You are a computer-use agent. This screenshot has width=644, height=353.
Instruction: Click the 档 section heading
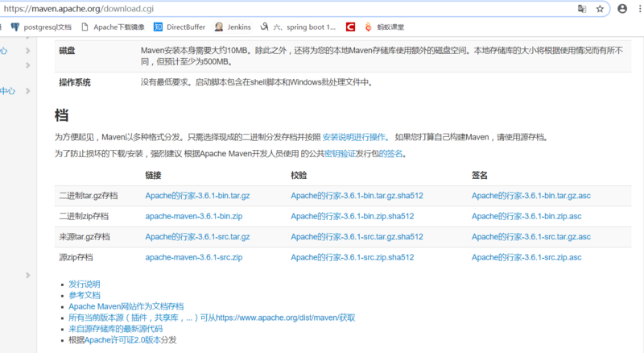coord(62,114)
